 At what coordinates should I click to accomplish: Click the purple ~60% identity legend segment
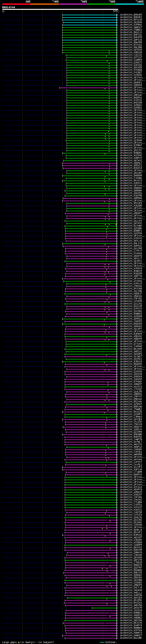coord(73,4)
